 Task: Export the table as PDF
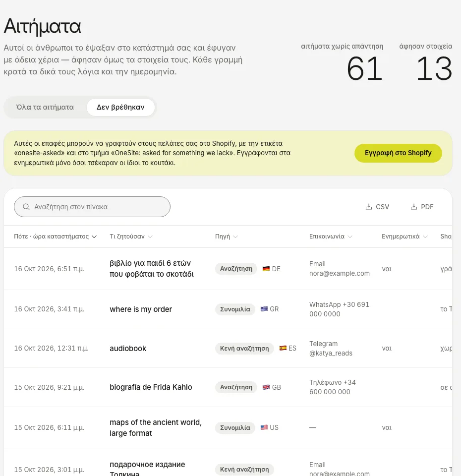(422, 207)
